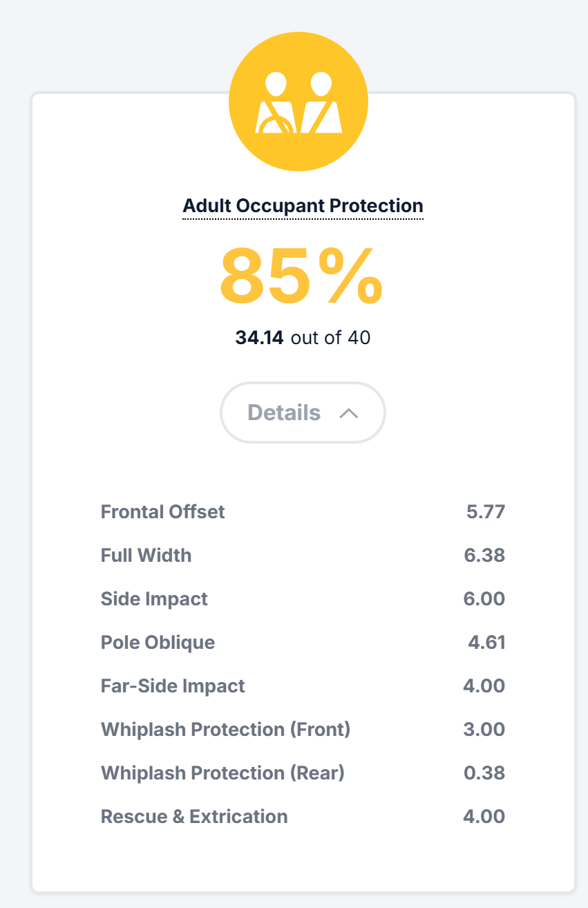Select the Far-Side Impact row label
The height and width of the screenshot is (908, 588).
[x=173, y=686]
